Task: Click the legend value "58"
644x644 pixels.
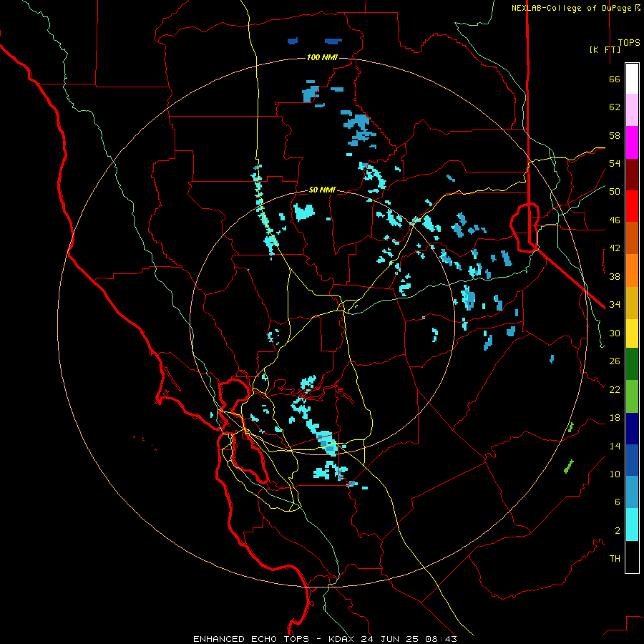Action: pyautogui.click(x=615, y=135)
